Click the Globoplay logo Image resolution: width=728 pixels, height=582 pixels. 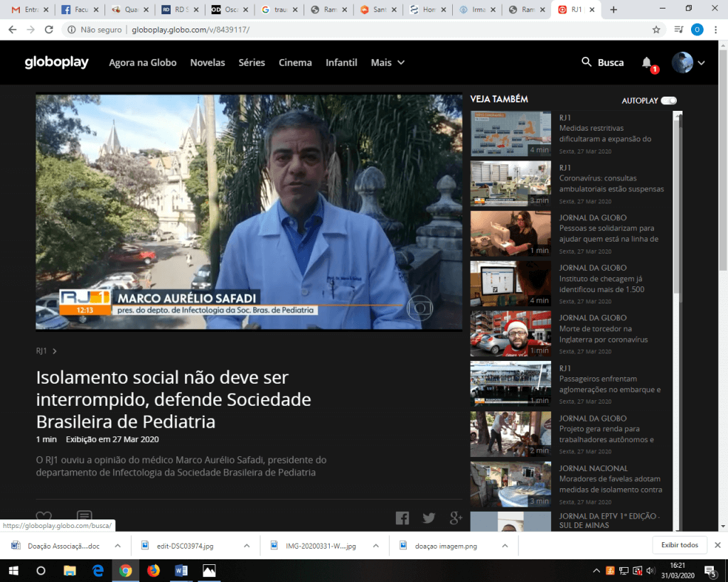57,63
